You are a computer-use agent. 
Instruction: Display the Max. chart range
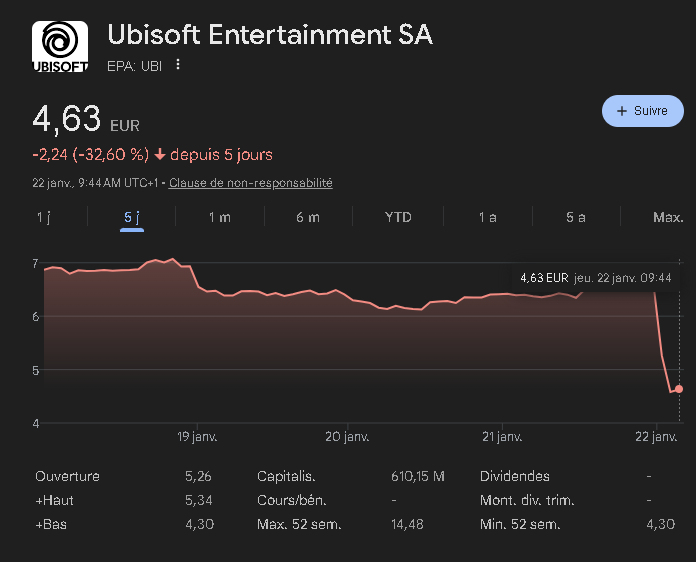click(667, 217)
